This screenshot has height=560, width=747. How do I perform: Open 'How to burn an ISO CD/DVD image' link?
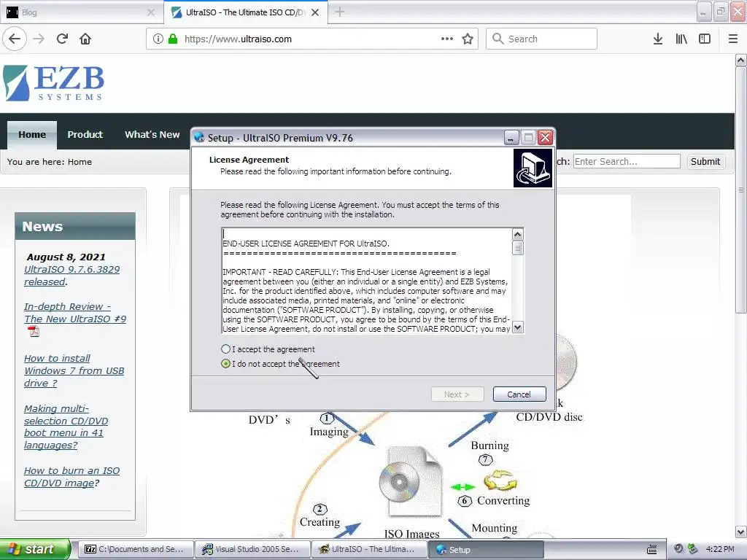71,477
